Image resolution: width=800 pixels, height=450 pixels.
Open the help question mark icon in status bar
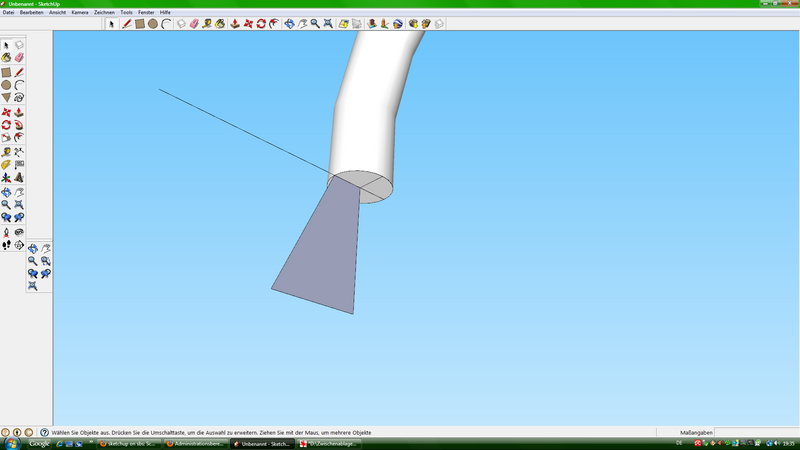44,432
